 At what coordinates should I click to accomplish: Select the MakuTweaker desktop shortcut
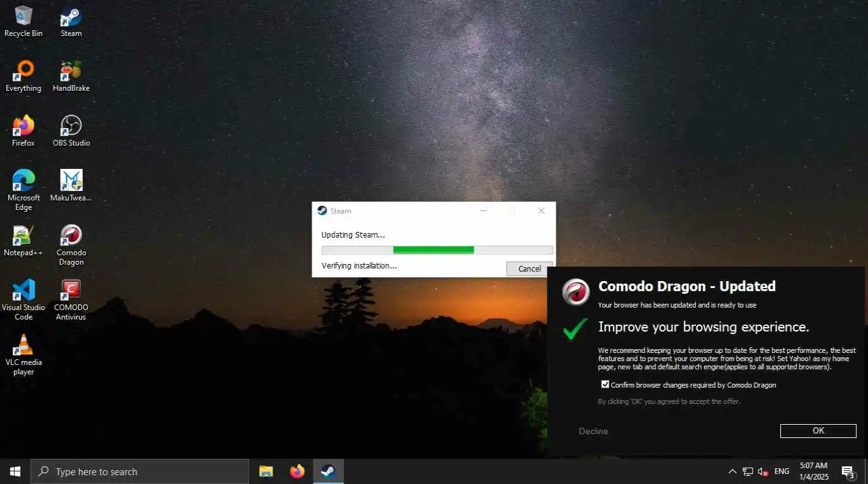point(71,186)
